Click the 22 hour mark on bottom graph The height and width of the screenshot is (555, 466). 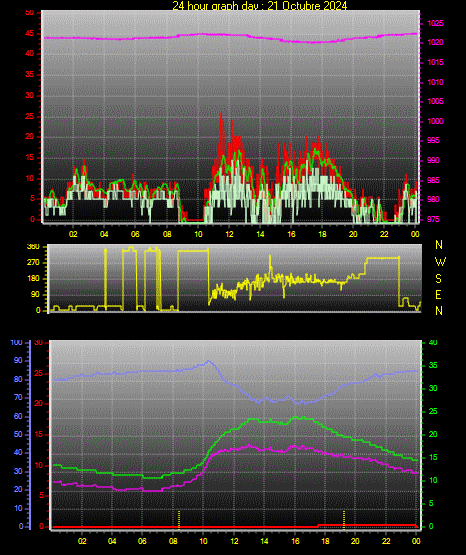pyautogui.click(x=386, y=541)
